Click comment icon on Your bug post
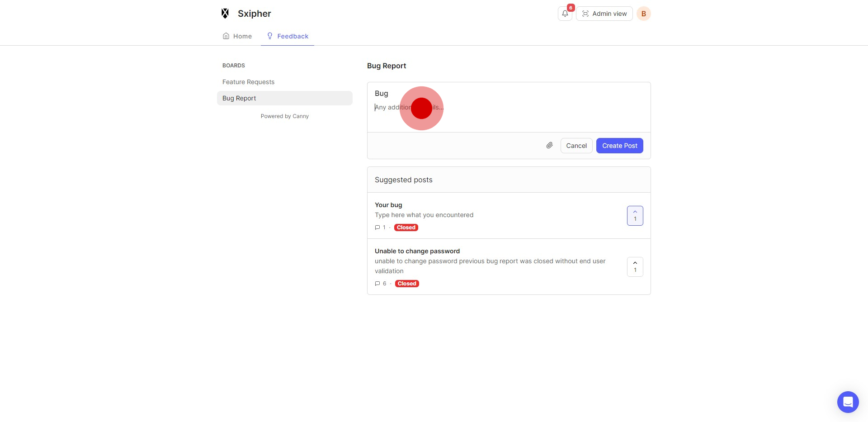 (377, 228)
